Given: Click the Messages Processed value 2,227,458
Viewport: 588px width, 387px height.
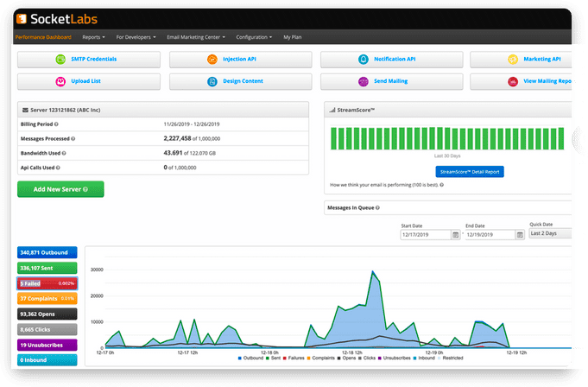Looking at the screenshot, I should click(177, 138).
